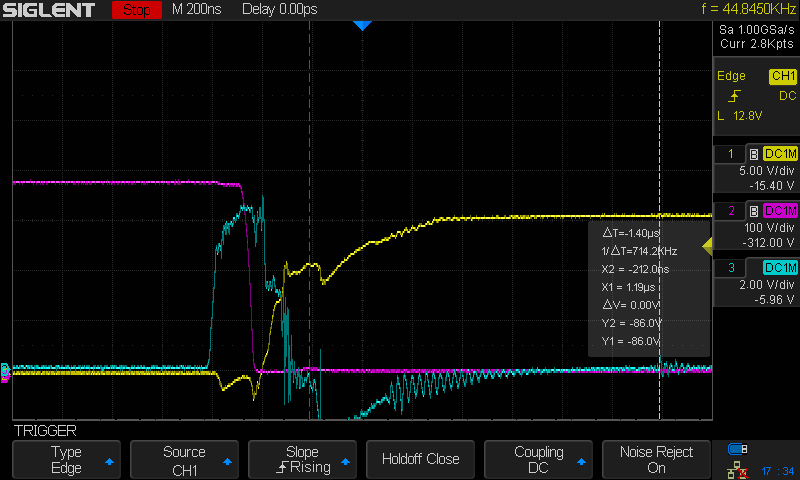The height and width of the screenshot is (480, 800).
Task: Click the USB storage status icon
Action: pos(737,449)
